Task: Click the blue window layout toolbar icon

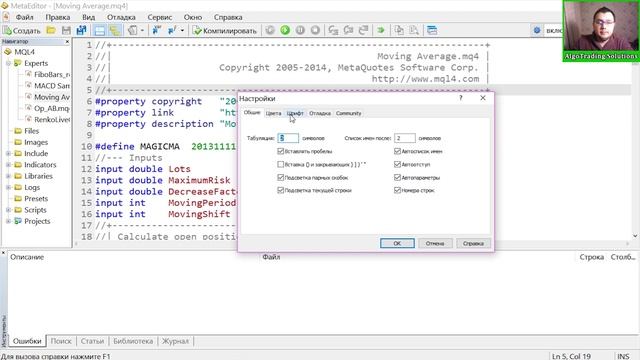Action: 432,30
